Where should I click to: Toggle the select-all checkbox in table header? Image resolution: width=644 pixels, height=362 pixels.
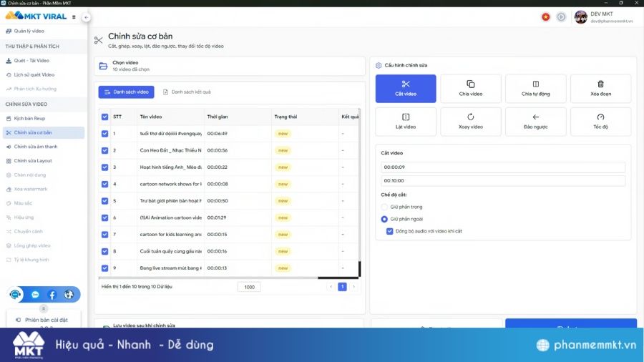tap(104, 117)
